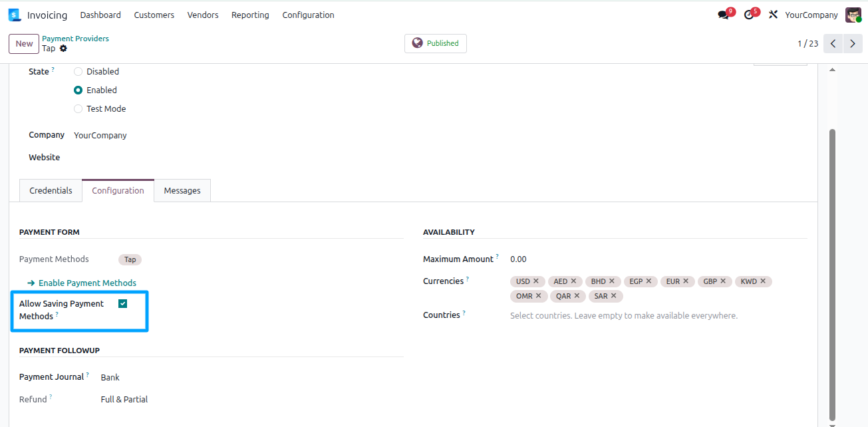
Task: Enable Test Mode for the provider
Action: coord(78,108)
